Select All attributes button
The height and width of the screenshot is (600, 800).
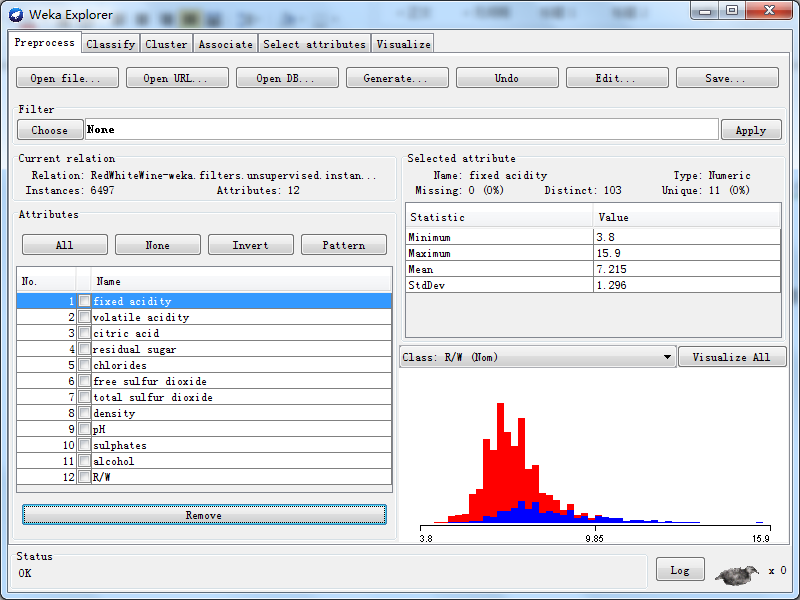coord(65,245)
